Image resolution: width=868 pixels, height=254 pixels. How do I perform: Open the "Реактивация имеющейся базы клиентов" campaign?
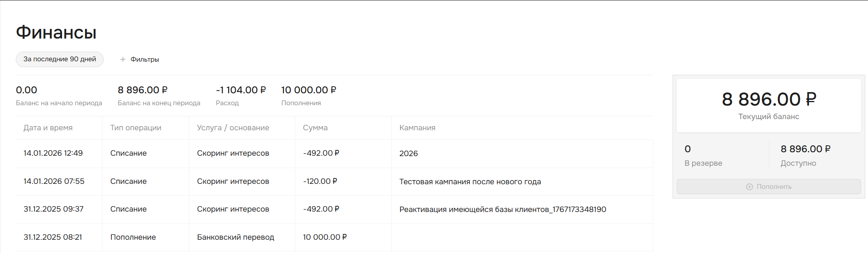point(502,209)
